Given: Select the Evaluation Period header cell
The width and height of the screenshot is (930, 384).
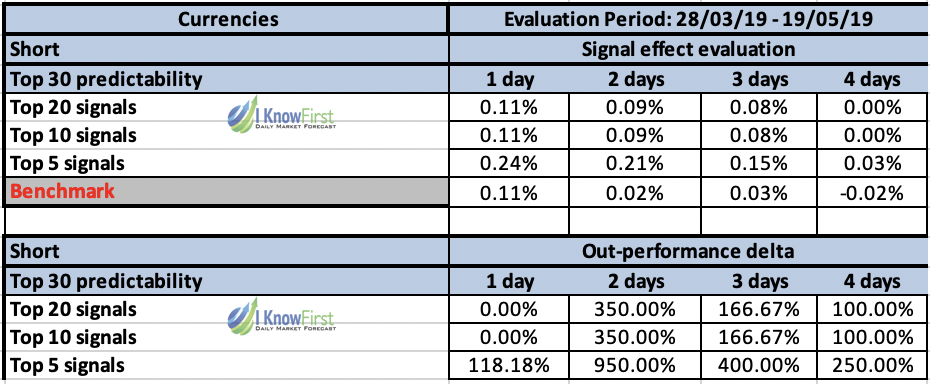Looking at the screenshot, I should 688,20.
